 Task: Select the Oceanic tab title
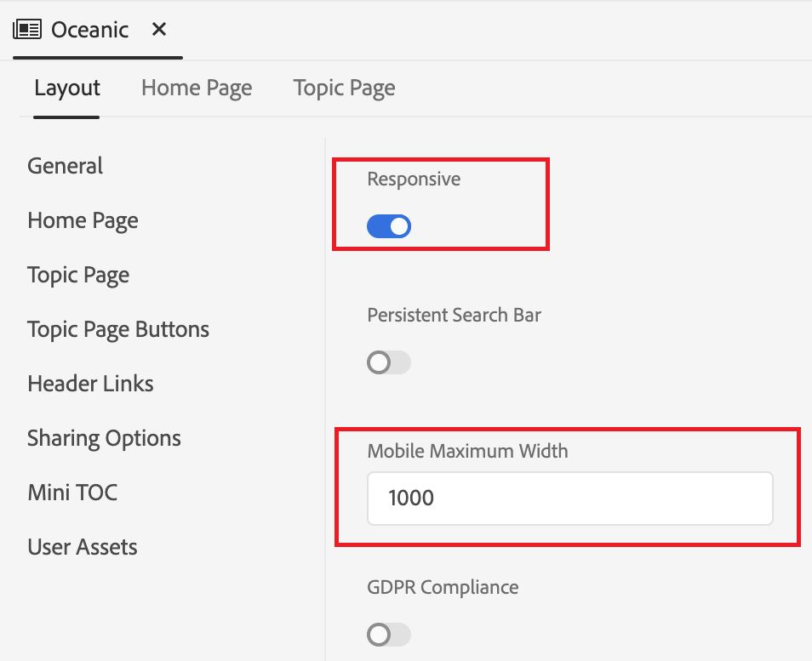tap(89, 30)
